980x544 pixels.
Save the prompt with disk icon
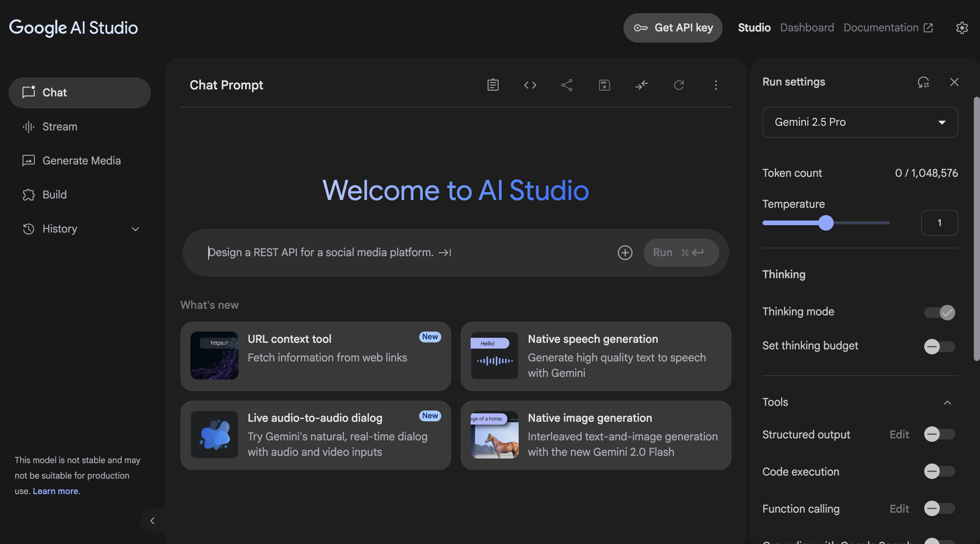(x=604, y=85)
